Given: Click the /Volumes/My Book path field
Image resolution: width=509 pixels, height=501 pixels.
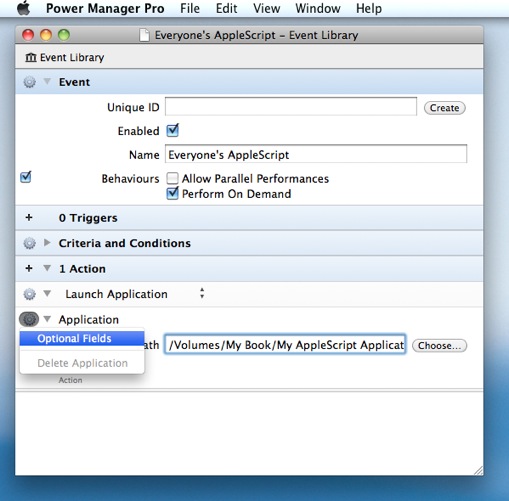Looking at the screenshot, I should click(x=285, y=345).
